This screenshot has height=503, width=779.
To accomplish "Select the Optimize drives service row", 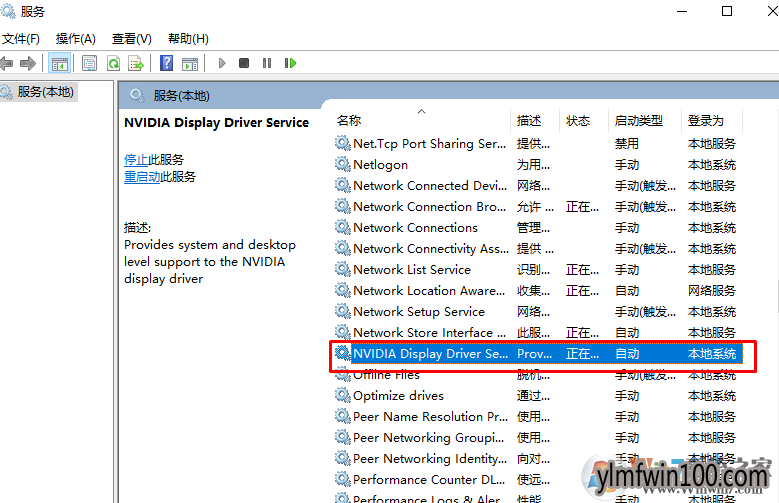I will click(x=538, y=396).
